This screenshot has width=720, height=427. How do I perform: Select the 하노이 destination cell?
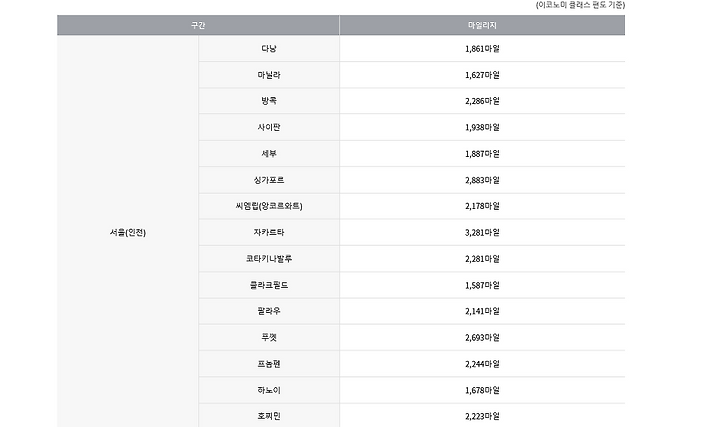269,390
